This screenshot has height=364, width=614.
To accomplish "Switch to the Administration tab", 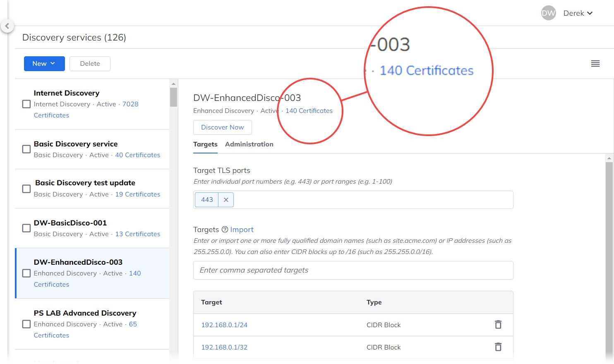I will point(249,144).
